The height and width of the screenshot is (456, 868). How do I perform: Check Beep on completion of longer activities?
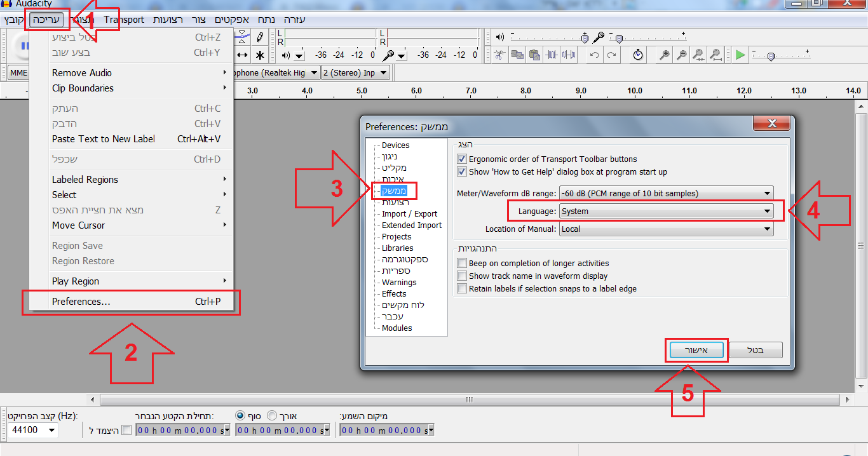(463, 264)
